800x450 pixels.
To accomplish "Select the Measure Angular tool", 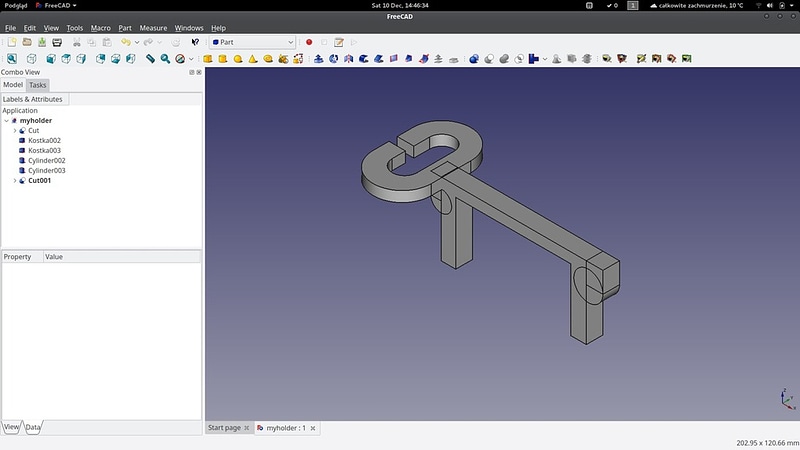I will coord(621,59).
